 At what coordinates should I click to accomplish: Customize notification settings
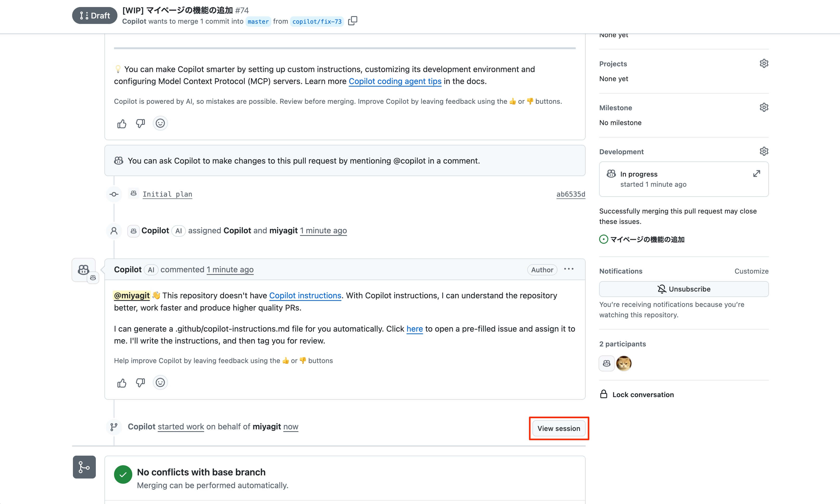pyautogui.click(x=751, y=271)
